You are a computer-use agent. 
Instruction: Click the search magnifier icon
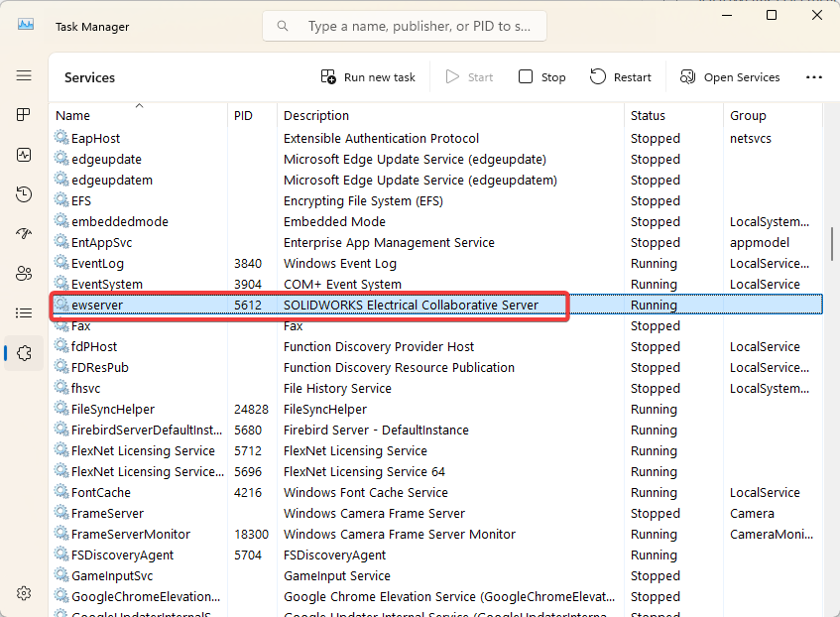pos(283,26)
